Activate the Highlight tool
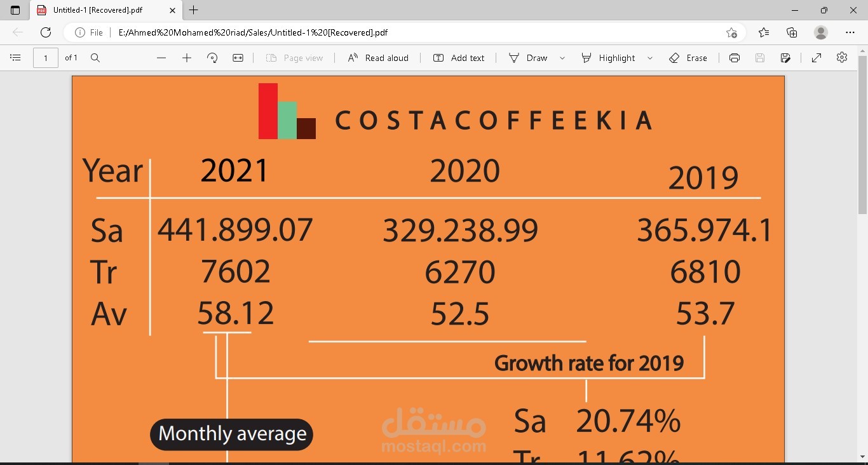Image resolution: width=868 pixels, height=465 pixels. coord(608,58)
